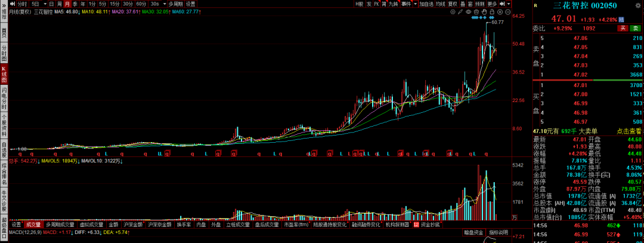
Task: Select the 年 yearly period
Action: [82, 4]
